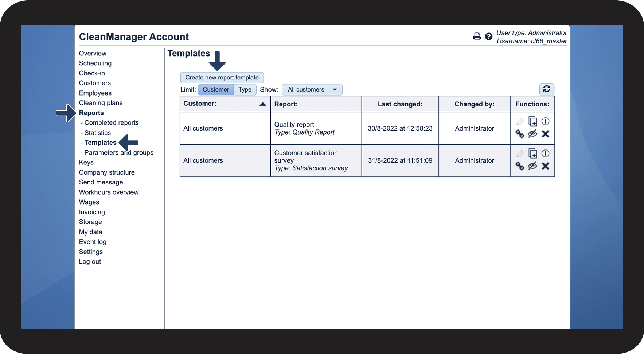Viewport: 644px width, 354px height.
Task: Copy the Customer satisfaction survey template
Action: (533, 153)
